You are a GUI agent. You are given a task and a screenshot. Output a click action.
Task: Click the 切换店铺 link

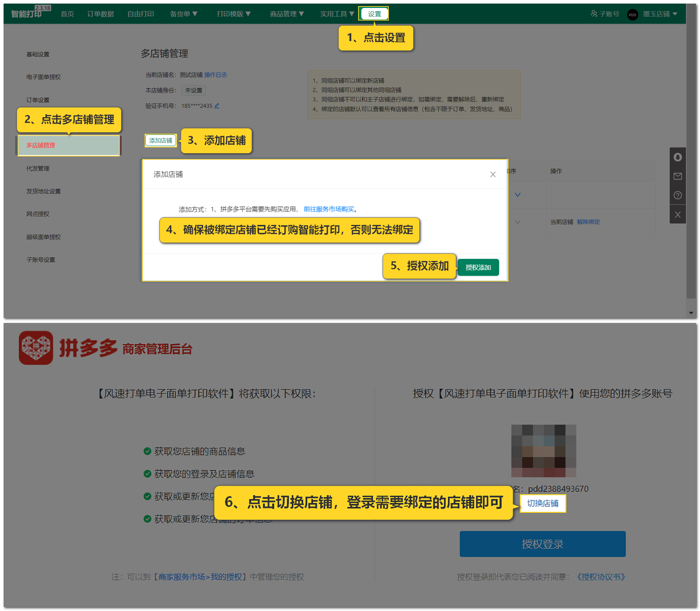(x=543, y=503)
